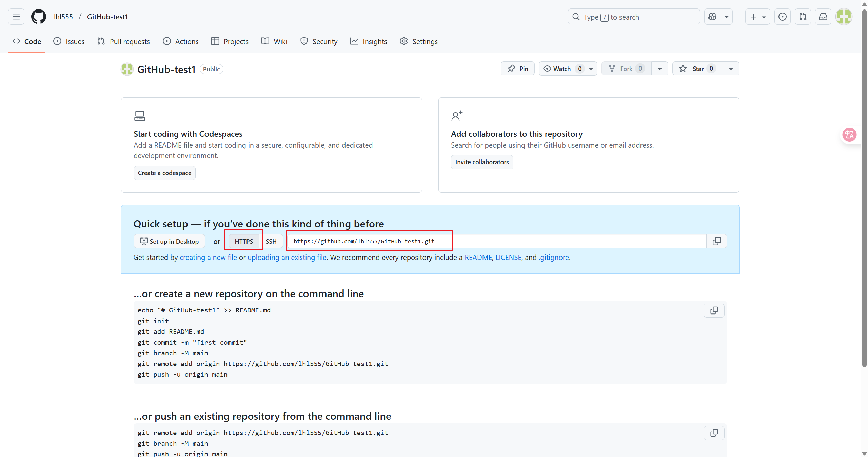The height and width of the screenshot is (457, 868).
Task: Click the Fork button
Action: 627,69
